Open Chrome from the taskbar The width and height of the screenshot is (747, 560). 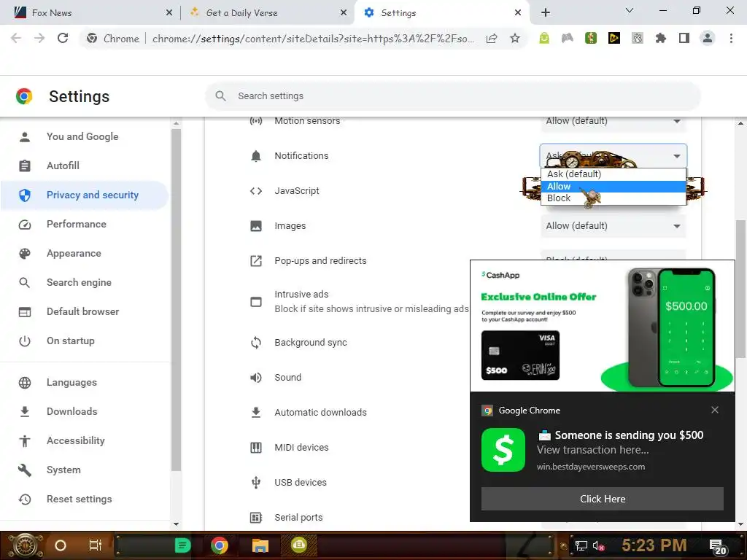point(219,545)
